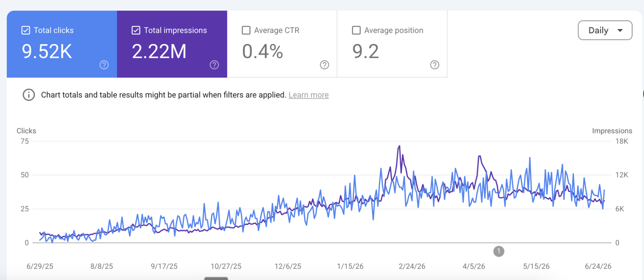Open help icon on Average position card

pyautogui.click(x=435, y=65)
